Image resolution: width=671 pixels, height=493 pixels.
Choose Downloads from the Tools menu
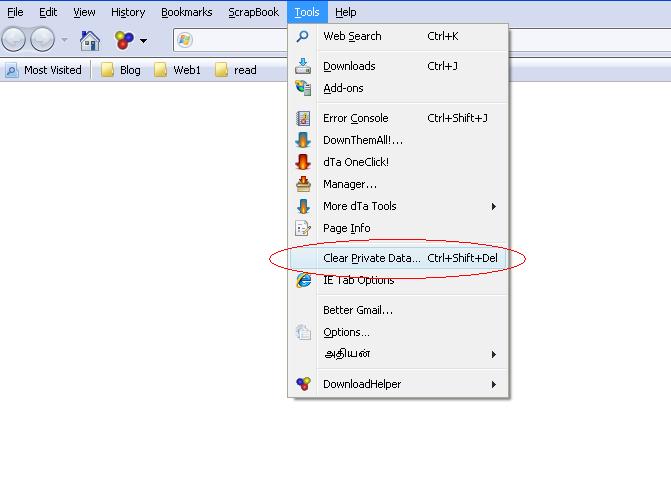point(398,66)
